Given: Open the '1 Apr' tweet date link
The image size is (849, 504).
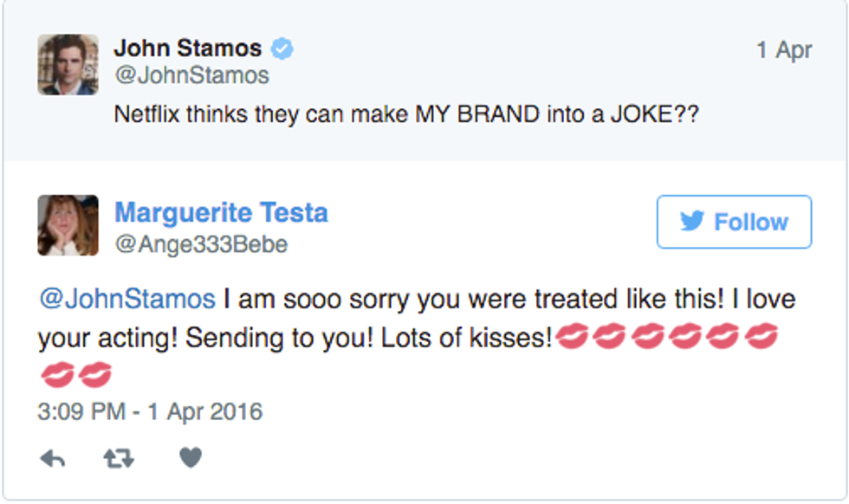Looking at the screenshot, I should (x=783, y=50).
